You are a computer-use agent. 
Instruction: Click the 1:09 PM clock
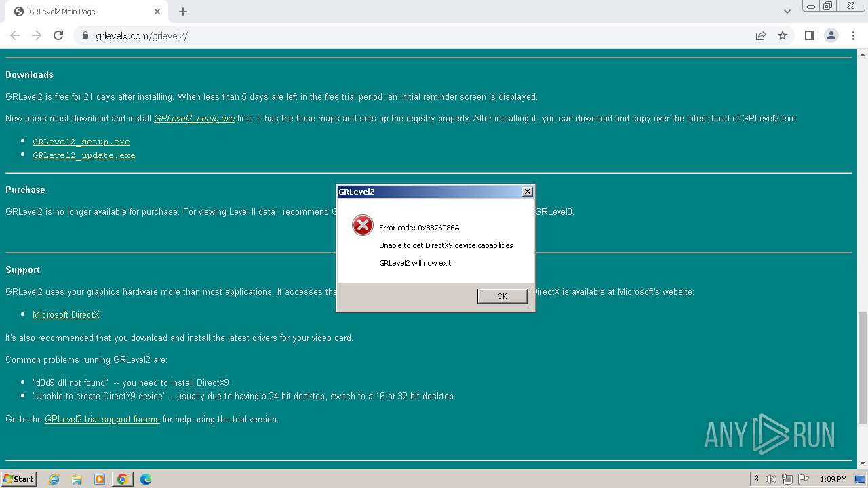tap(833, 479)
